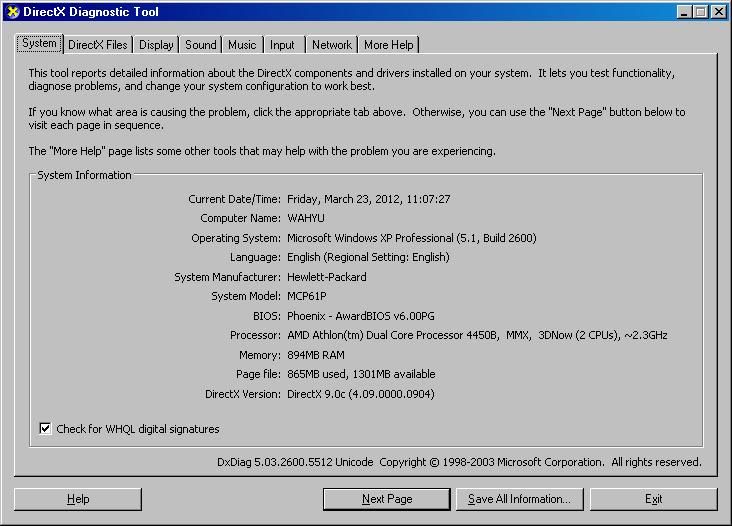Click the Help button
The image size is (732, 526).
point(78,499)
